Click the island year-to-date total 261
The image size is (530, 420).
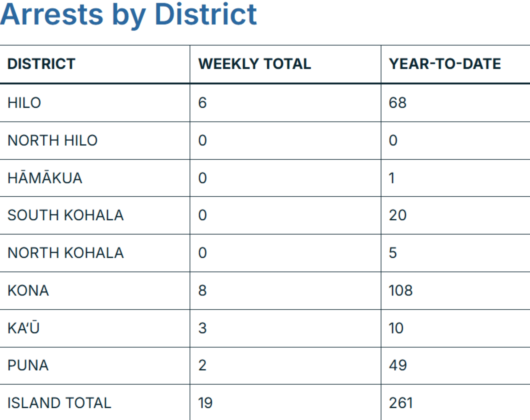pyautogui.click(x=400, y=403)
